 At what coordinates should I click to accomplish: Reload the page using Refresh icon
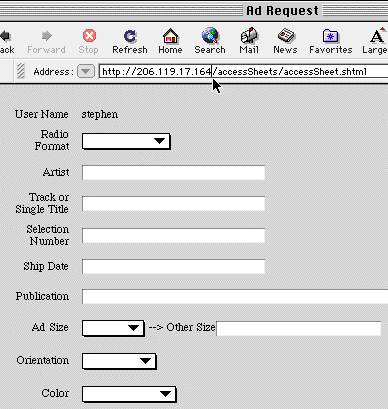130,36
